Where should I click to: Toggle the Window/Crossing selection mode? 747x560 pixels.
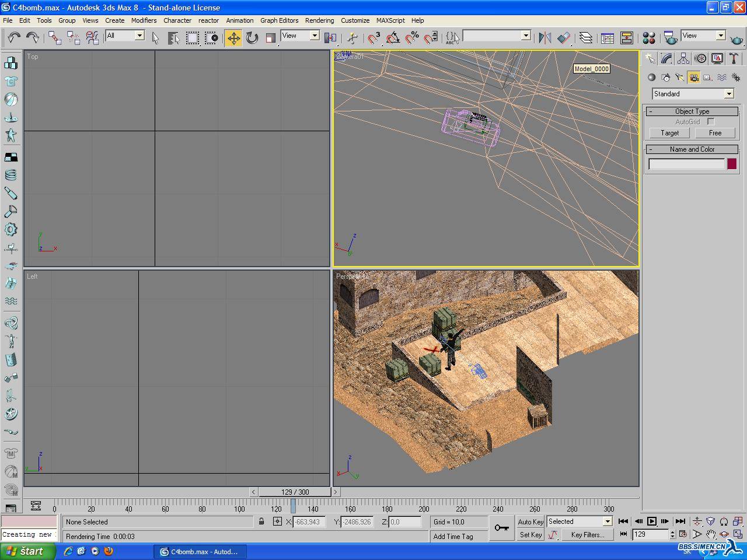[211, 38]
